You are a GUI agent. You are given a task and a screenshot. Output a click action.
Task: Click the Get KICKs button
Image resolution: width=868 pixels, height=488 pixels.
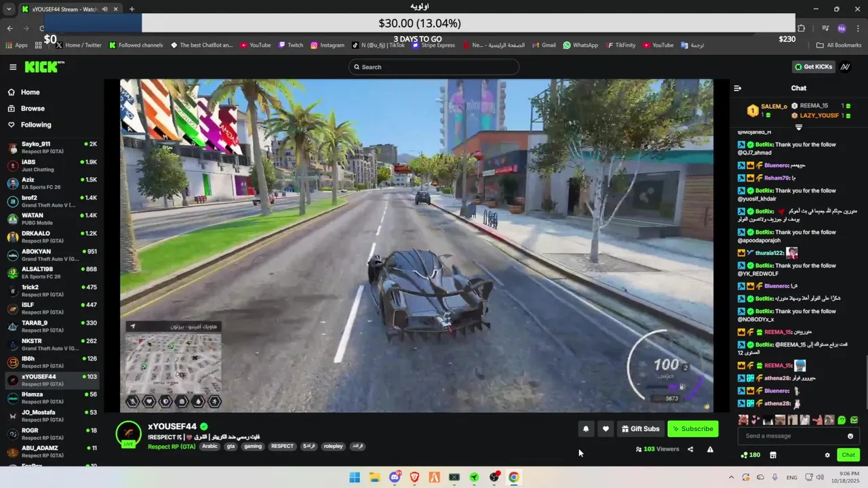point(813,67)
